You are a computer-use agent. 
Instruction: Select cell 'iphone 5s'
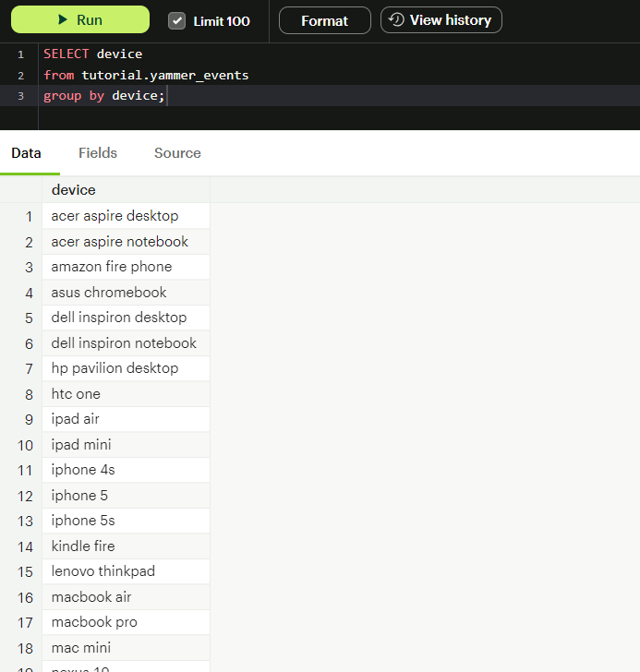[x=126, y=521]
